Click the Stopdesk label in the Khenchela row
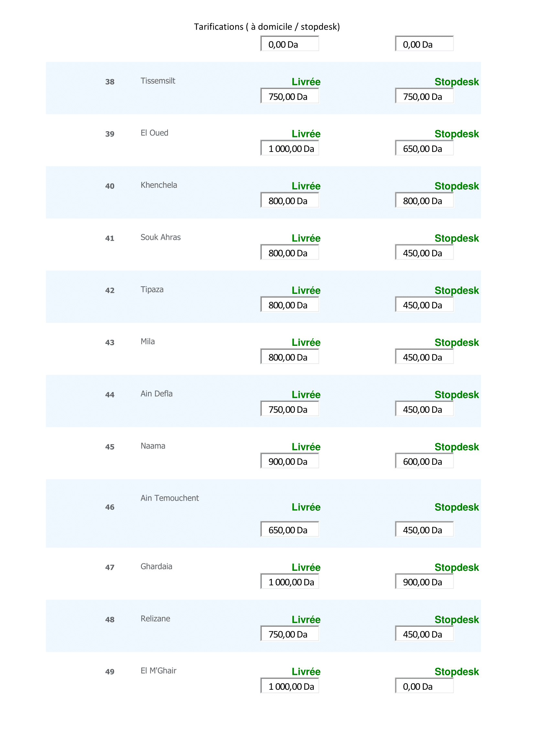 coord(456,186)
